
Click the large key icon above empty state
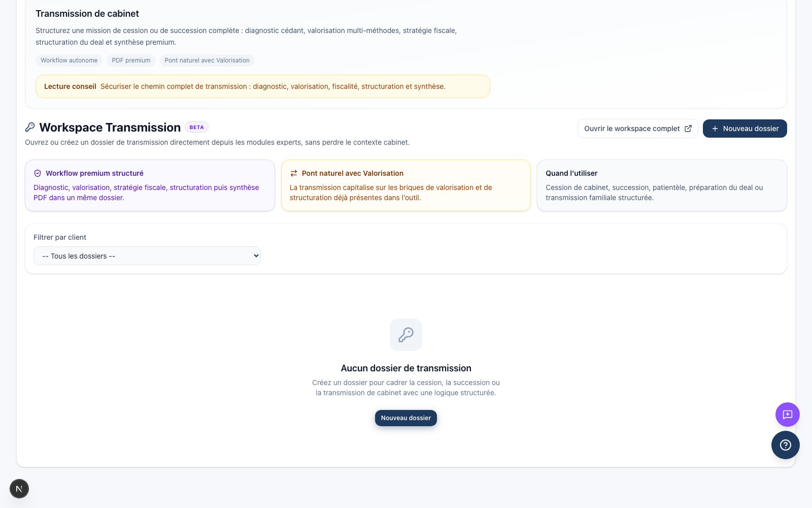(x=406, y=335)
